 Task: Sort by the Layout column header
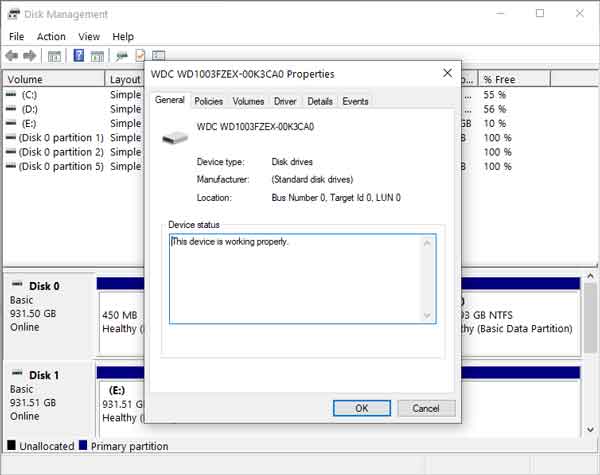coord(125,80)
